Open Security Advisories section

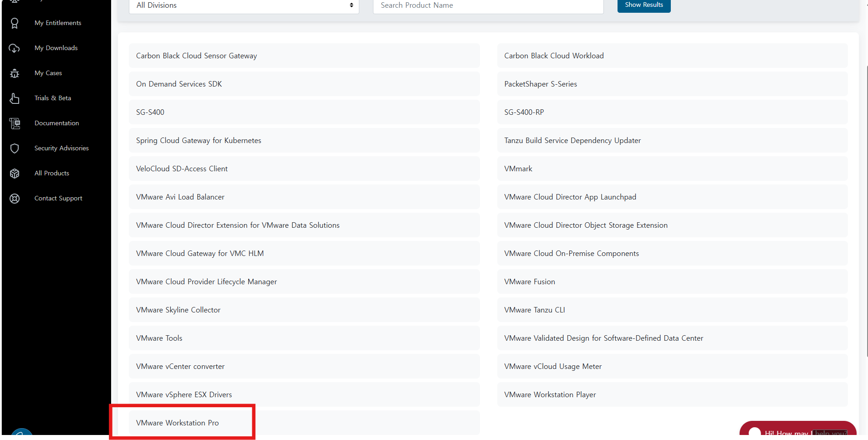pos(61,148)
